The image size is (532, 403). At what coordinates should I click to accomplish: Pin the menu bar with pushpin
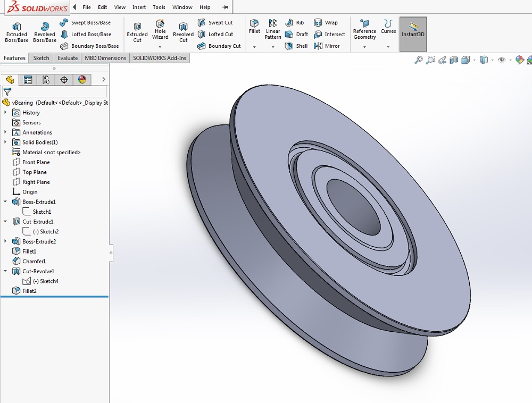tap(225, 7)
